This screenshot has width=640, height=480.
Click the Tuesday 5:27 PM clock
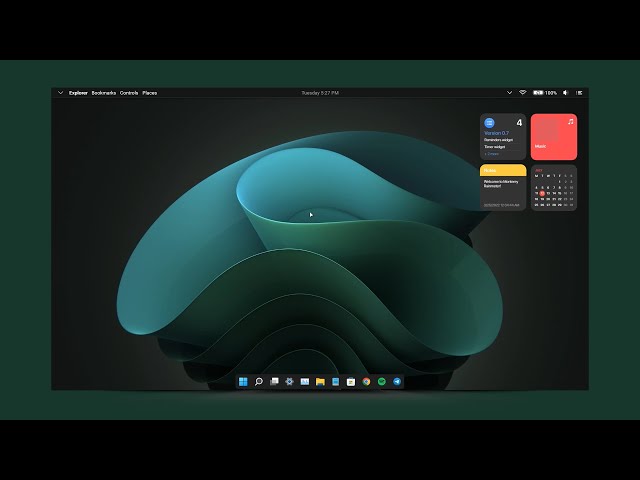click(x=320, y=93)
